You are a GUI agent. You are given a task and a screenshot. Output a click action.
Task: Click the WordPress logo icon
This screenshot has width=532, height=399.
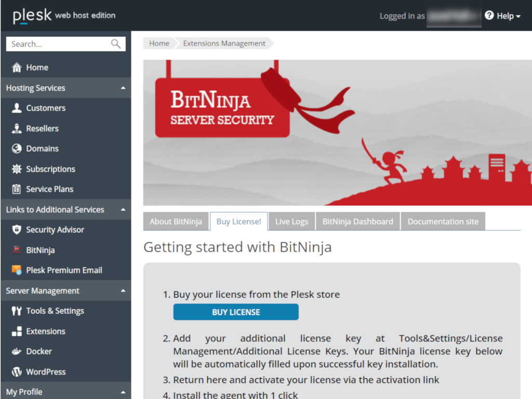tap(17, 371)
